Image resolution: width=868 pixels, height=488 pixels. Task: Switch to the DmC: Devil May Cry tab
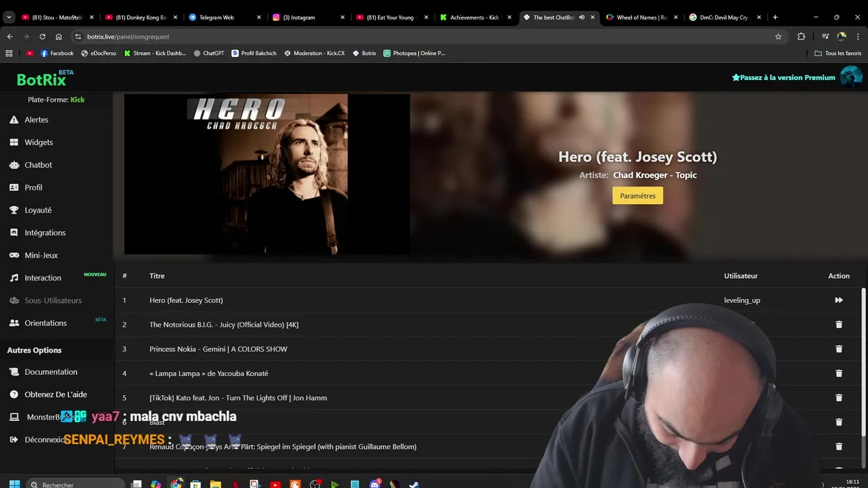[724, 18]
